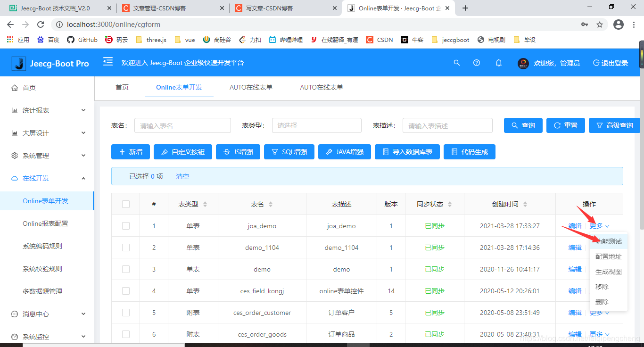Focus the 表描述 input field

pos(447,125)
